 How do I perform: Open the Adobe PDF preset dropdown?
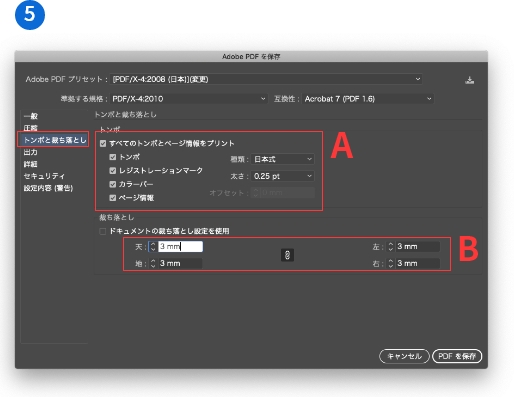266,79
